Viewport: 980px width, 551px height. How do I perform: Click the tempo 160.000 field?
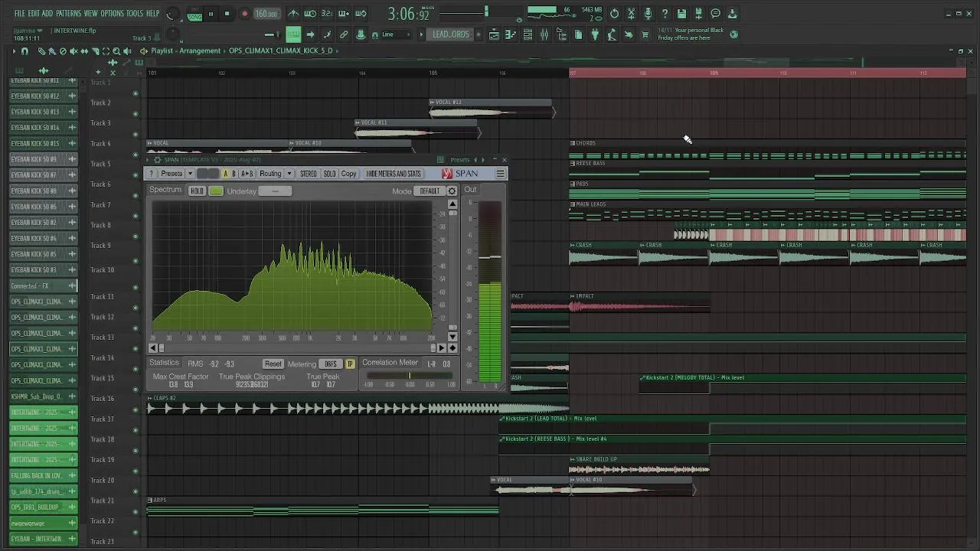pyautogui.click(x=266, y=14)
